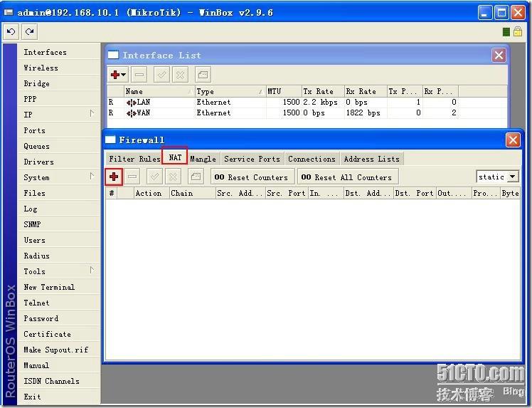This screenshot has height=408, width=532.
Task: Click the green status indicator icon
Action: [x=506, y=32]
